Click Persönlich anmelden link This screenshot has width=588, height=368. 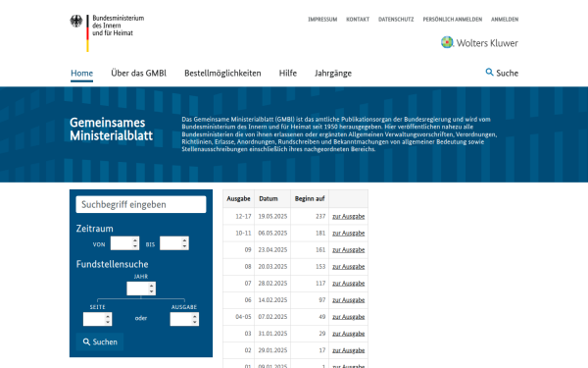(453, 20)
